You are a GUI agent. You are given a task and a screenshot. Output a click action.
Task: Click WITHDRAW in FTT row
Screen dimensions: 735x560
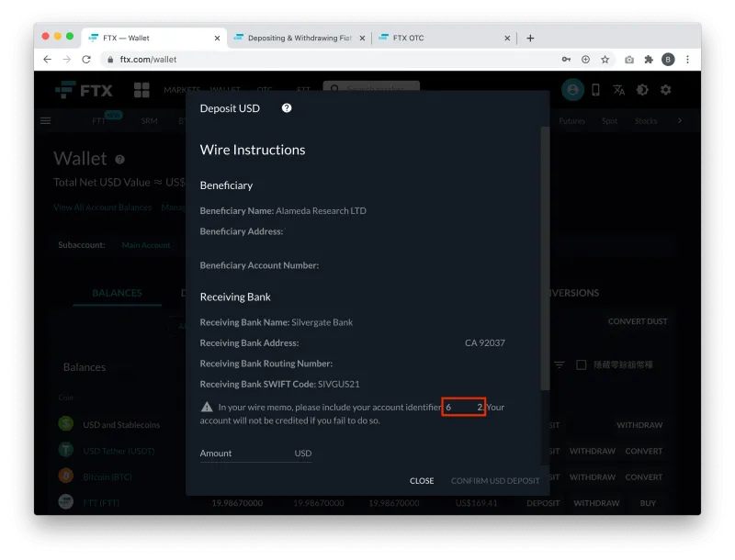pos(596,503)
